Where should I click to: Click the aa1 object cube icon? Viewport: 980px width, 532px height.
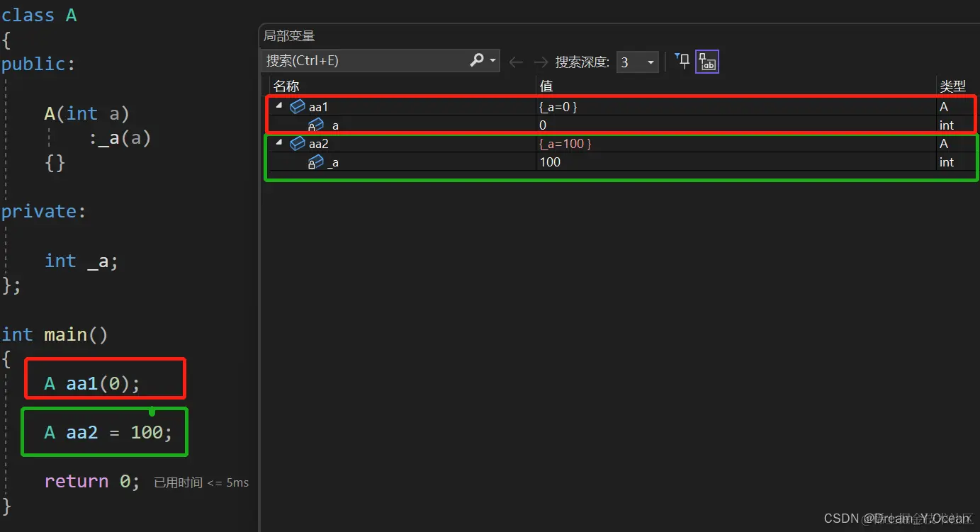click(x=298, y=107)
